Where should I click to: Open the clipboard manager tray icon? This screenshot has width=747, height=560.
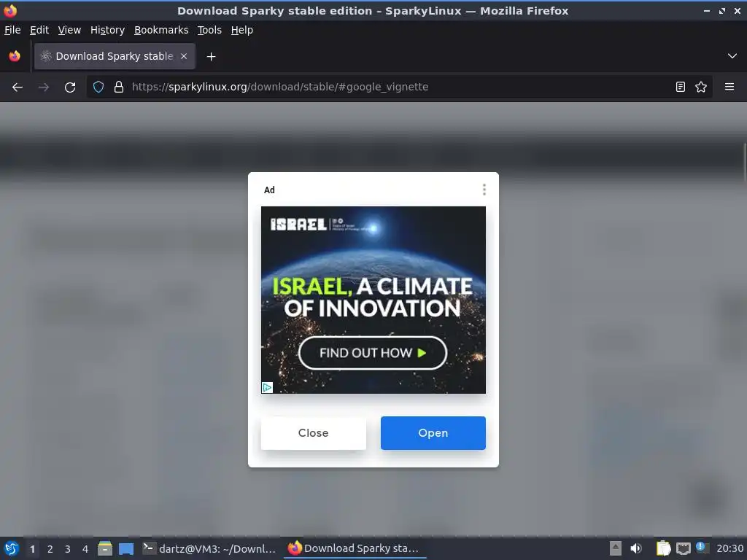point(663,548)
